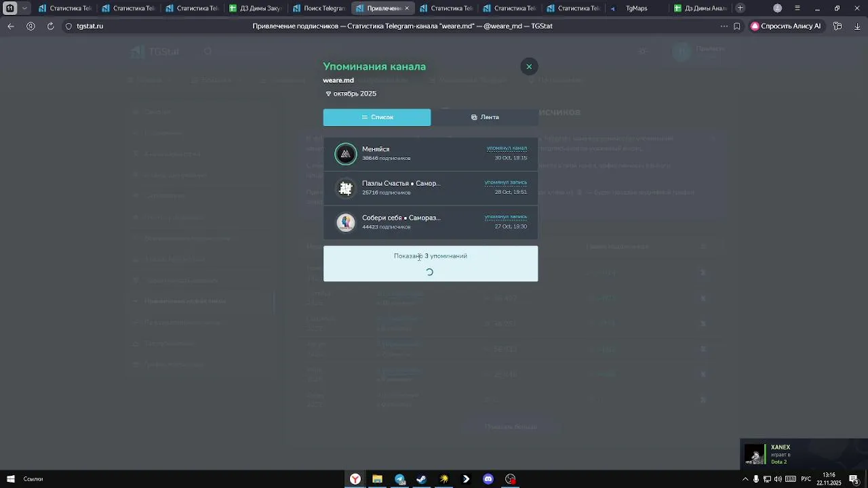Open the 'упомянул канал' link for Меняйся
This screenshot has height=488, width=868.
pyautogui.click(x=507, y=148)
